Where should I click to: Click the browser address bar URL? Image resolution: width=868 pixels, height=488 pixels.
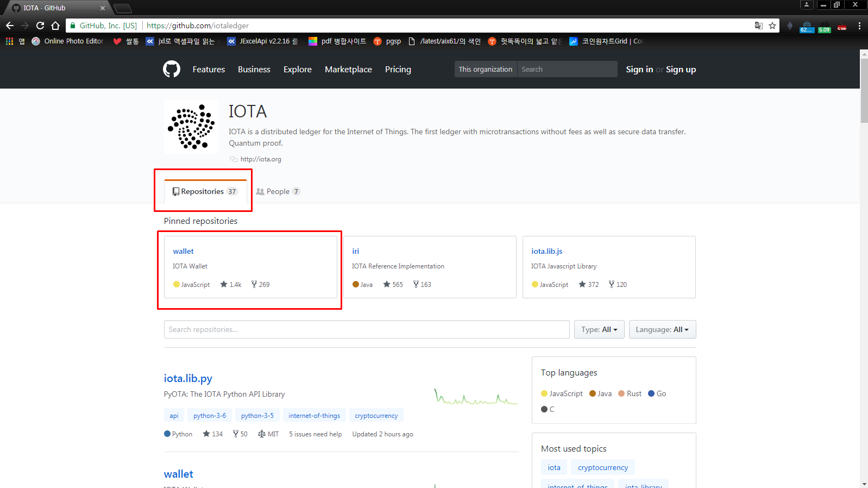[x=198, y=26]
